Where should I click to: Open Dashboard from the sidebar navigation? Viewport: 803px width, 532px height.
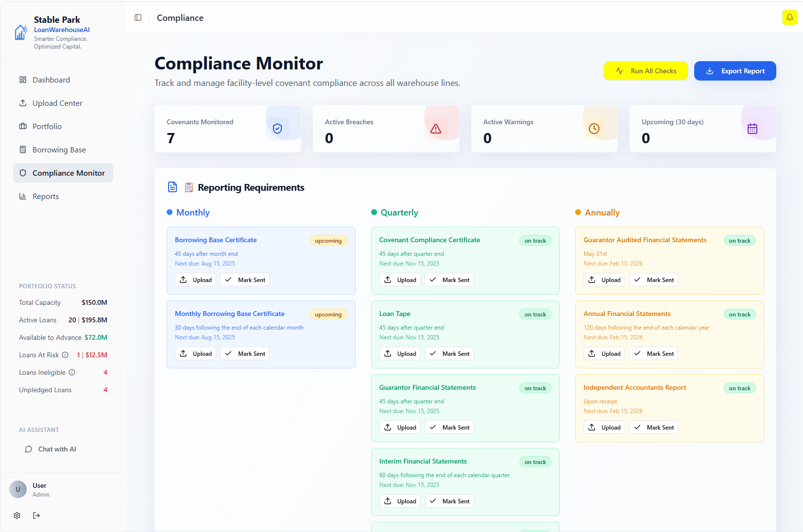tap(51, 80)
